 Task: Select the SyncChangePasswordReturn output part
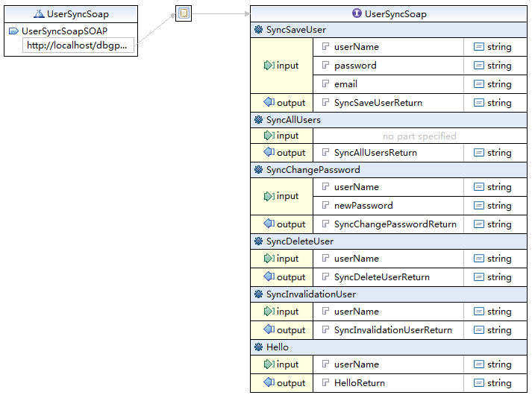[x=395, y=224]
